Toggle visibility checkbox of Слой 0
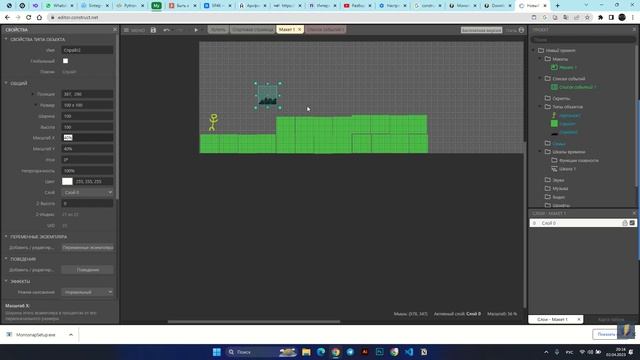Screen dimensions: 640x360 [x=632, y=223]
